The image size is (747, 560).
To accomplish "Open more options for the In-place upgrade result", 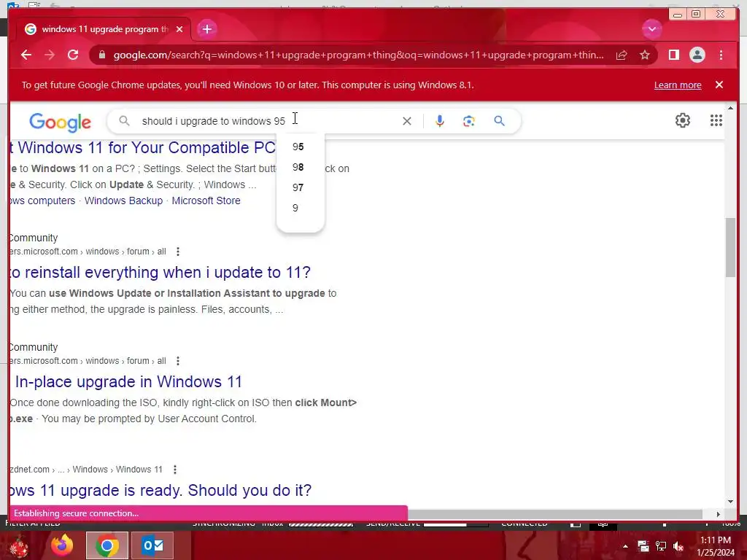I will point(178,361).
